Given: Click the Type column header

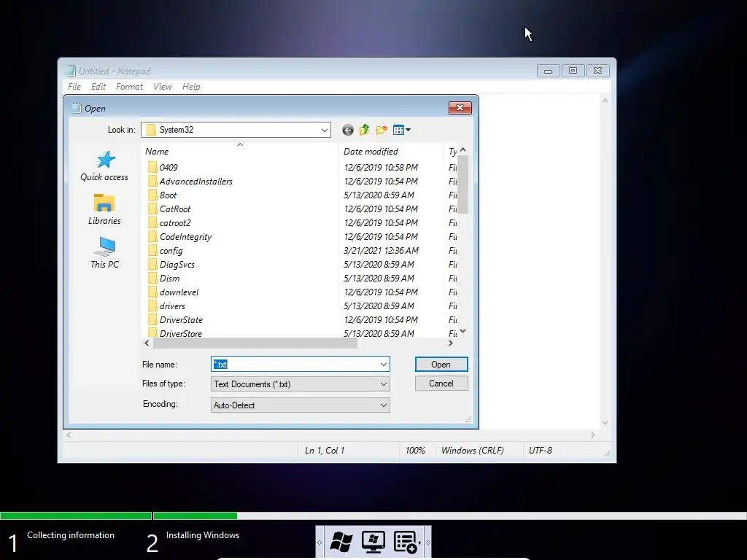Looking at the screenshot, I should point(452,152).
